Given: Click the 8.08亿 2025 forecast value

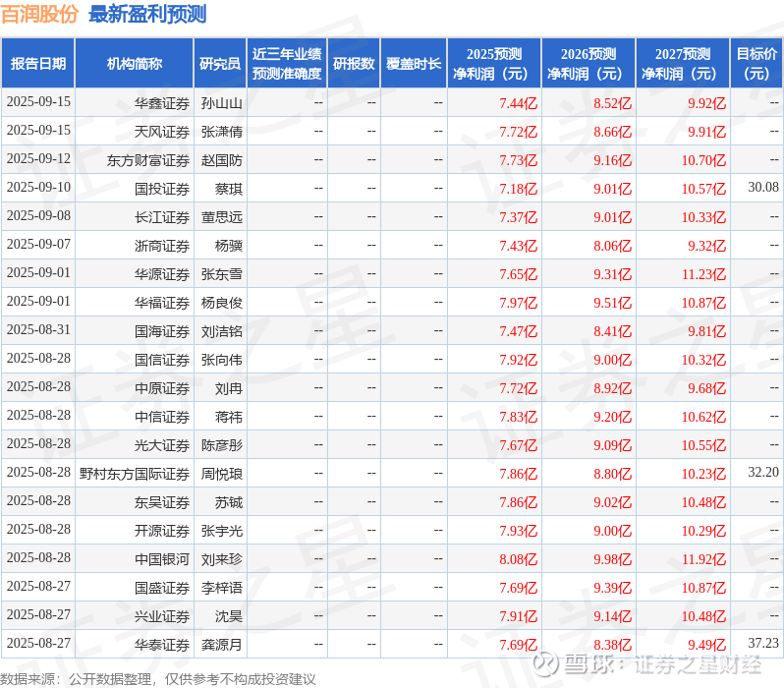Looking at the screenshot, I should tap(518, 559).
